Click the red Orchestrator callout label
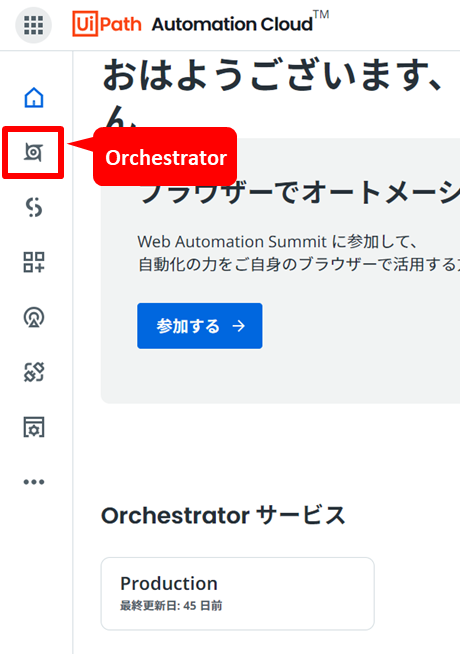The height and width of the screenshot is (654, 460). (165, 157)
